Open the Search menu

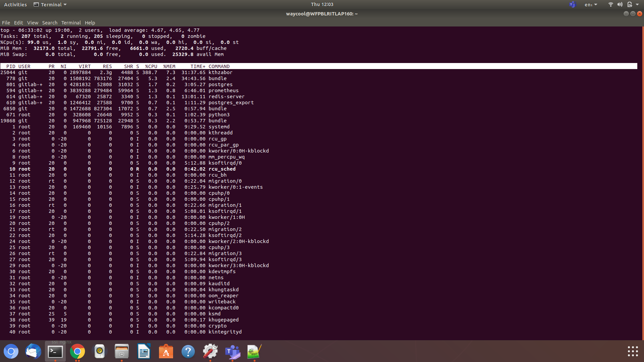tap(50, 23)
